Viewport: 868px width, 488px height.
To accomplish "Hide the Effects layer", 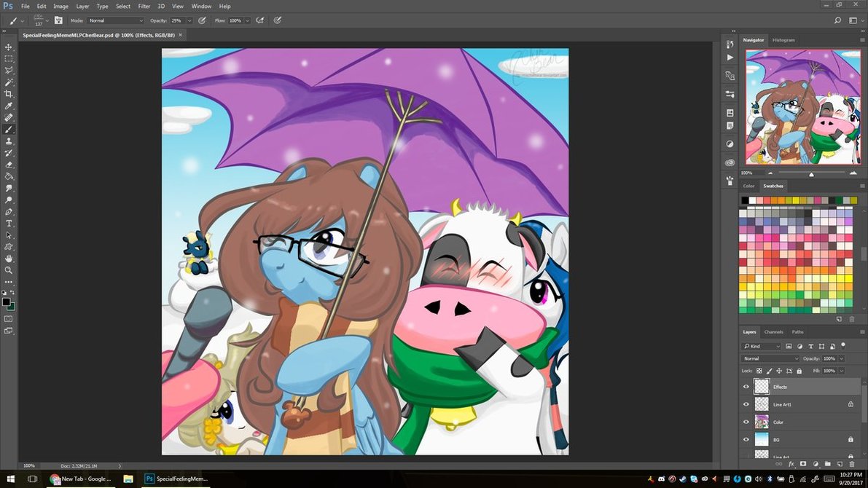I will coord(746,387).
